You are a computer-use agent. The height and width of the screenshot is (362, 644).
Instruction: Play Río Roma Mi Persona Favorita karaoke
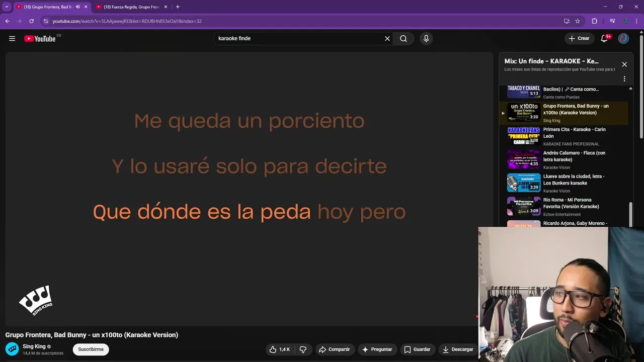563,206
